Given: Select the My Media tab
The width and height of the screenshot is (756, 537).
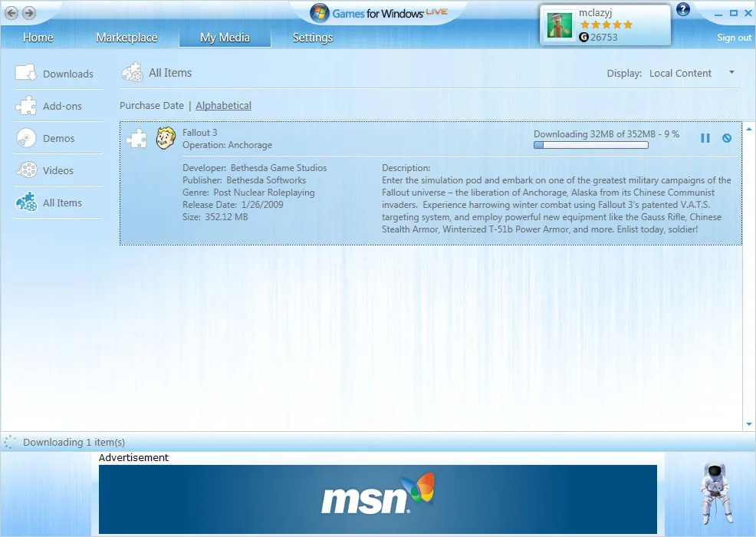Looking at the screenshot, I should coord(225,38).
